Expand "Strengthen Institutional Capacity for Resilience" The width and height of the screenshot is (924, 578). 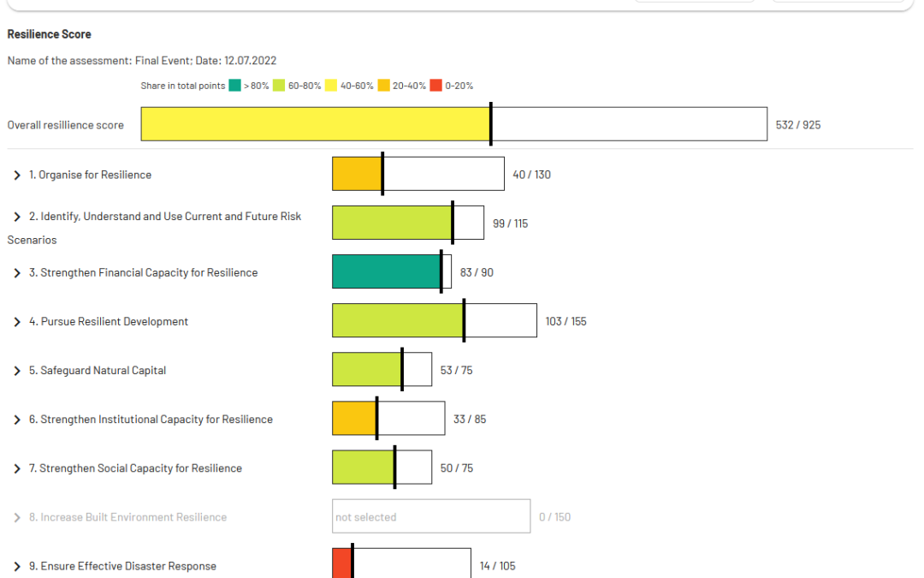coord(15,419)
